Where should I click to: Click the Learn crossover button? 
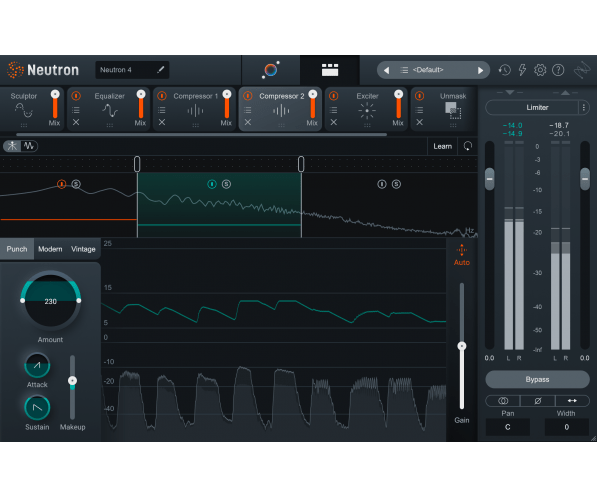[x=442, y=146]
